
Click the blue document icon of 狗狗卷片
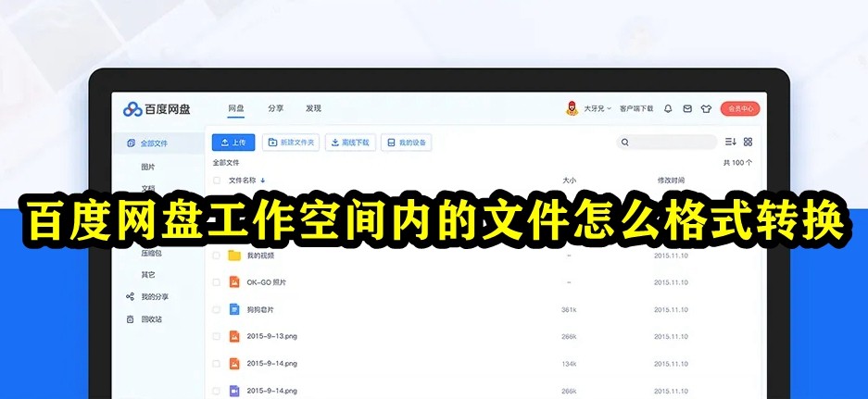click(x=234, y=309)
